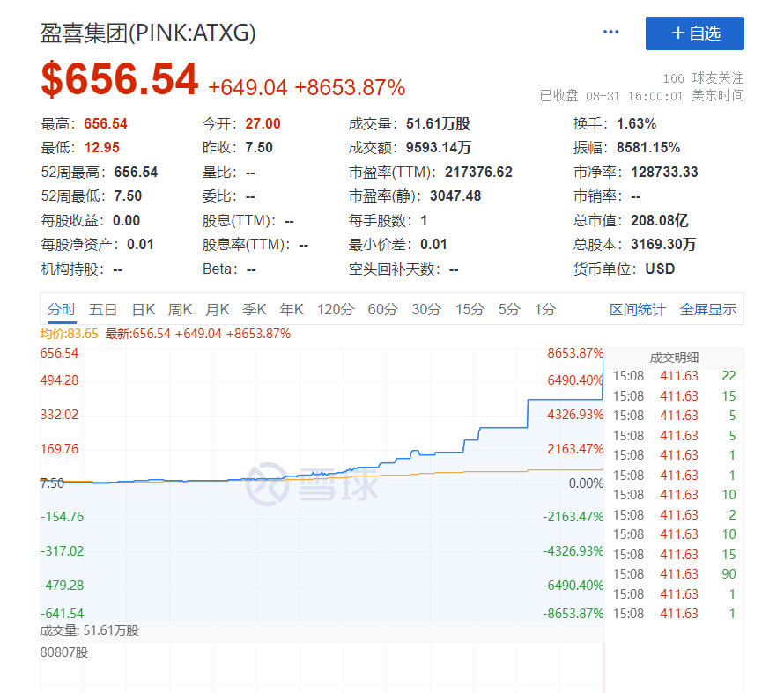Click the 总股本 value 3169.30万
Screen dimensions: 784x693
pos(663,244)
